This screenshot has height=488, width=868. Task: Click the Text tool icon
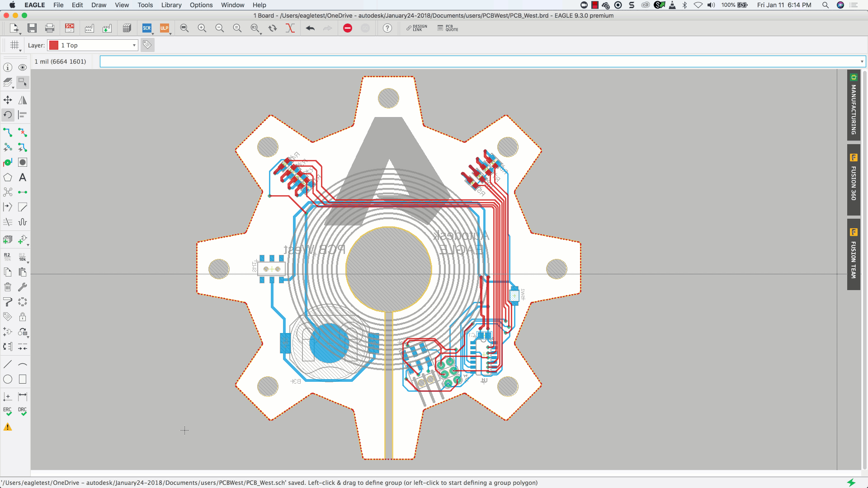(22, 178)
